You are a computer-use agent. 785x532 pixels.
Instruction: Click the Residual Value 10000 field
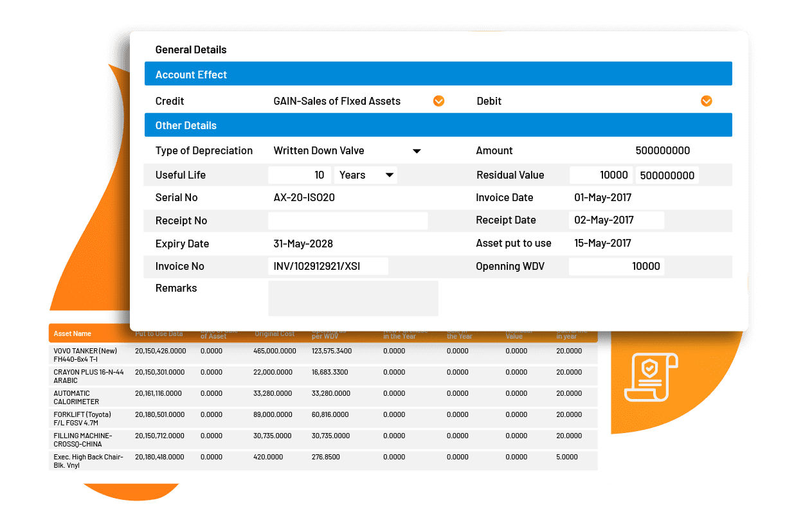point(601,175)
